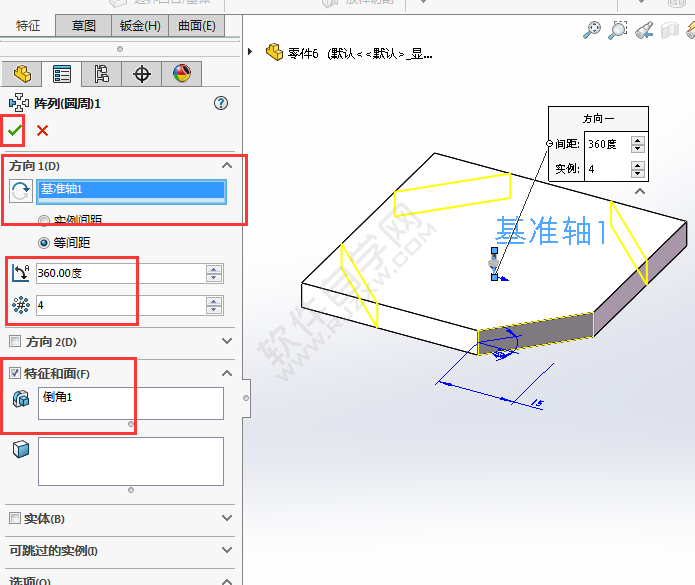This screenshot has width=695, height=585.
Task: Click the Section View icon
Action: click(x=670, y=31)
